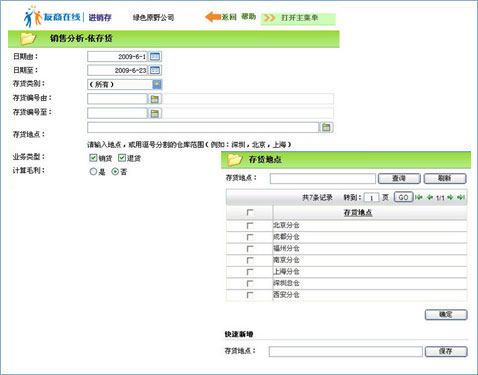Click the GO page button

coord(403,197)
